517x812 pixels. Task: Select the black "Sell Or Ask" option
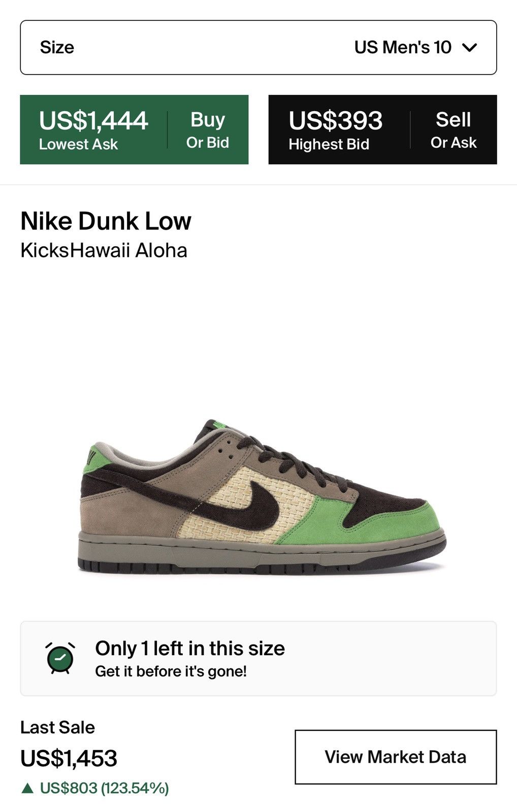click(x=453, y=130)
